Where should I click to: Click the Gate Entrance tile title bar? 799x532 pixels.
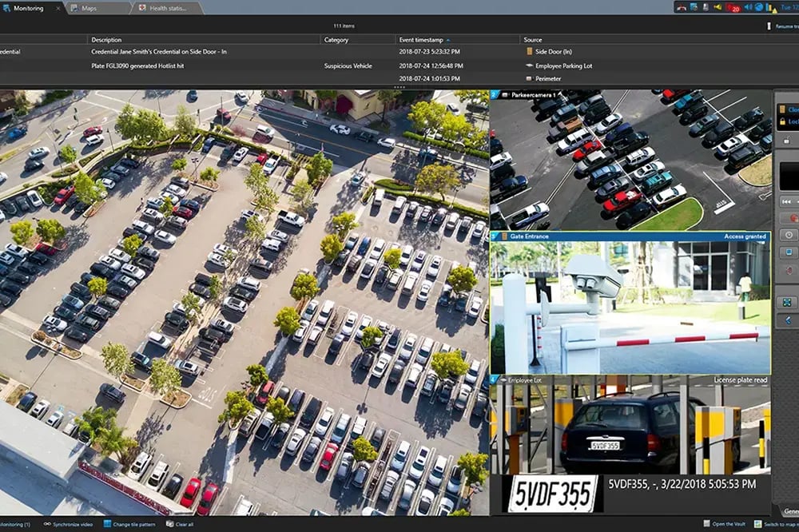tap(630, 236)
